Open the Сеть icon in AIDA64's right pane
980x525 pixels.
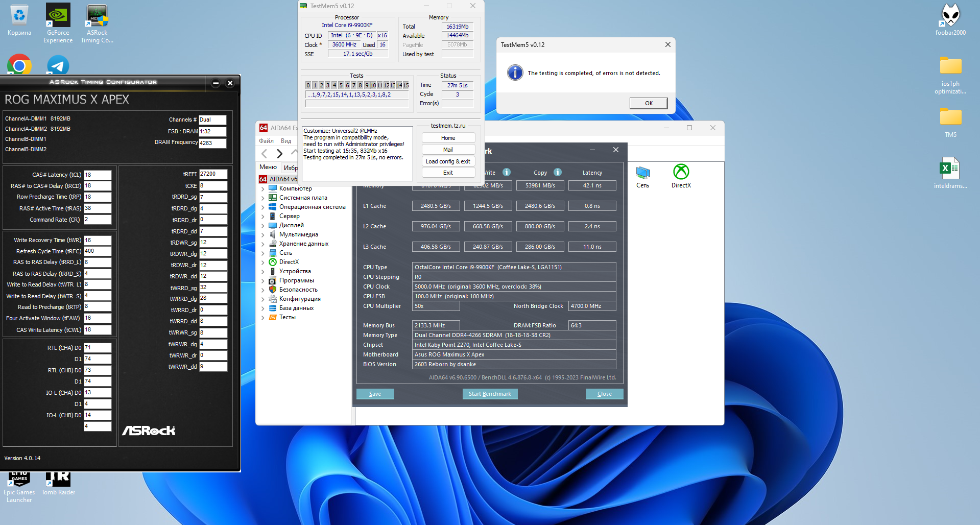[x=642, y=177]
